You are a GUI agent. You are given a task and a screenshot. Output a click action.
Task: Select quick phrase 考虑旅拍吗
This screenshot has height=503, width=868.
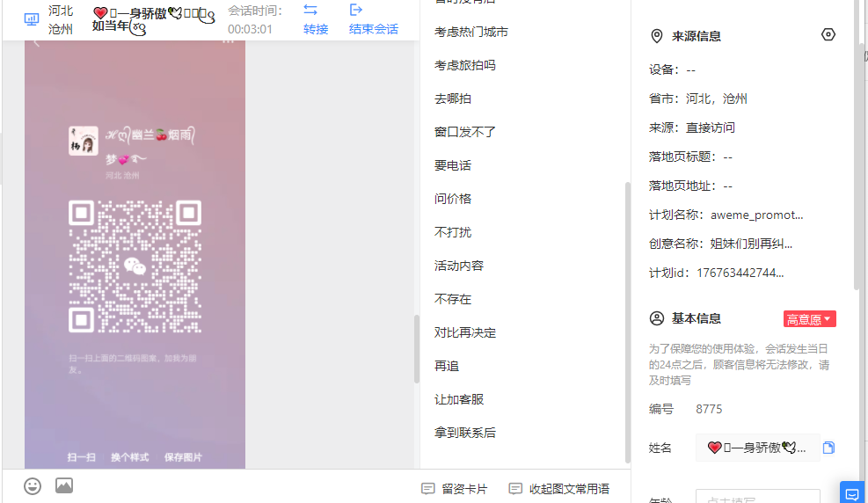point(465,65)
